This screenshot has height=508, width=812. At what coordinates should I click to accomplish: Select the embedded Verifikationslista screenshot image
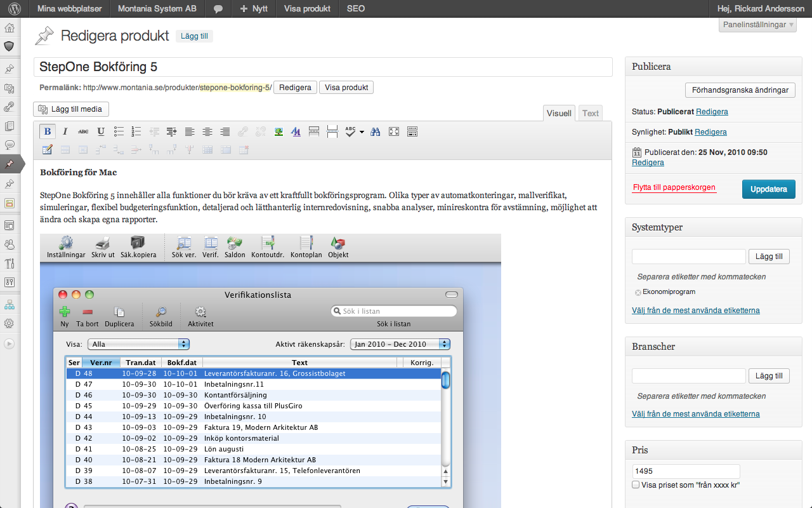point(270,371)
